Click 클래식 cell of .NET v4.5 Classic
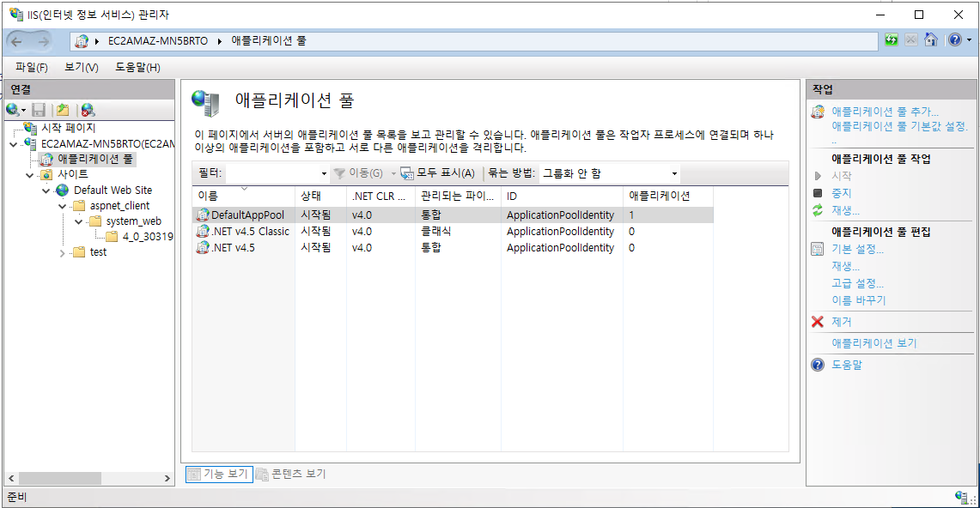 point(435,231)
